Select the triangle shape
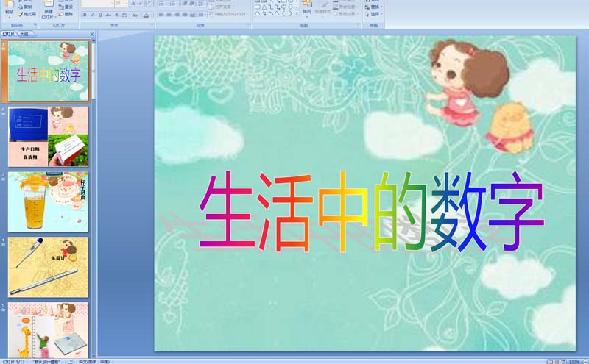The width and height of the screenshot is (589, 364). click(x=264, y=7)
